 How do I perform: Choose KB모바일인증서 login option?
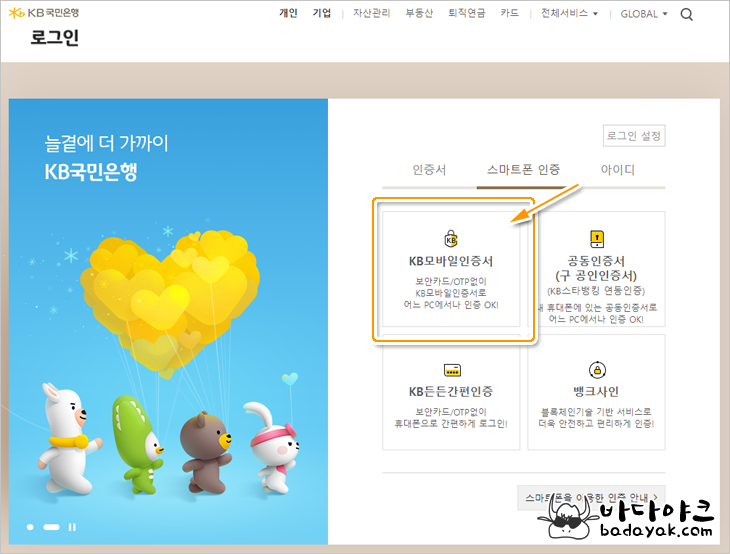(x=451, y=269)
